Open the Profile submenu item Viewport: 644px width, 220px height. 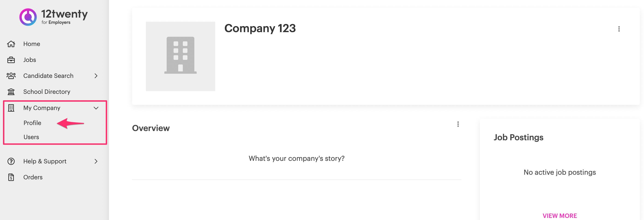32,123
